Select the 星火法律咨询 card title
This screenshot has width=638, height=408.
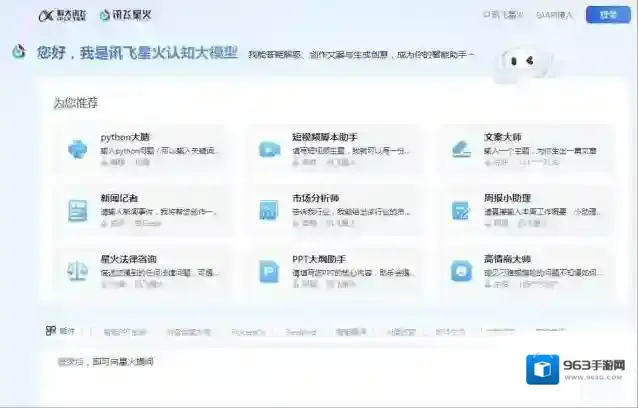[129, 259]
